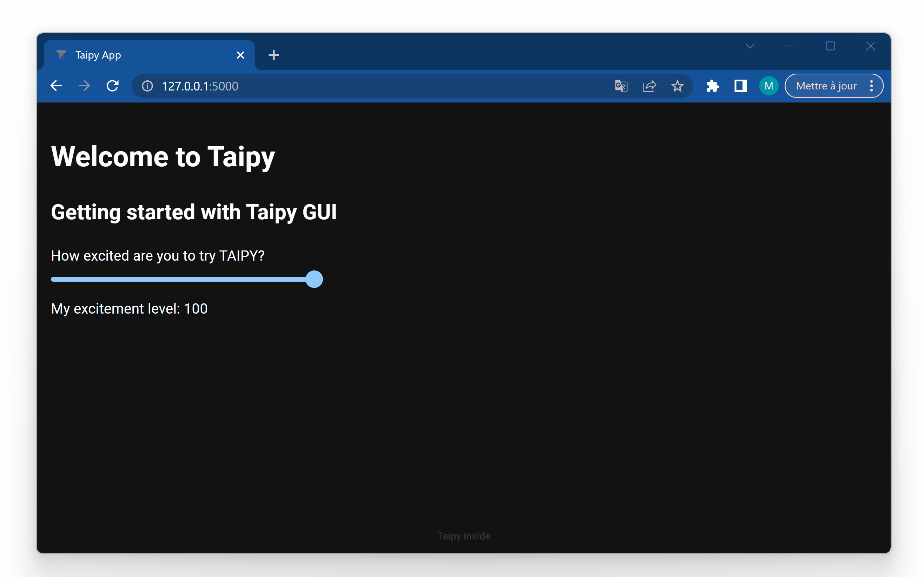Viewport: 924px width, 577px height.
Task: Click Taipy inside footer text
Action: (x=464, y=535)
